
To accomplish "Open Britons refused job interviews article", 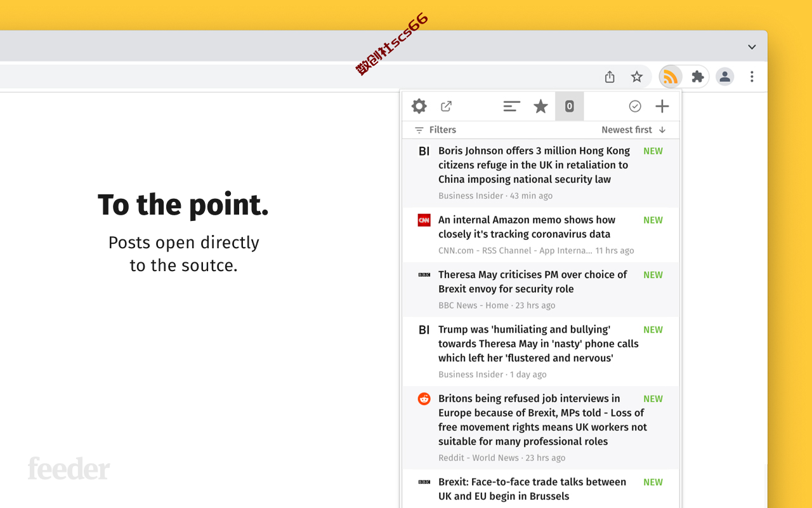I will pyautogui.click(x=540, y=427).
